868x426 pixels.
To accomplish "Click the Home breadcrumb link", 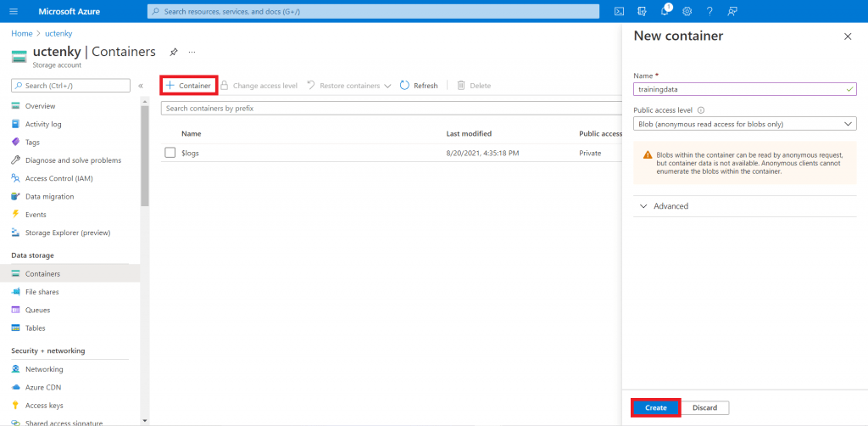I will click(21, 33).
